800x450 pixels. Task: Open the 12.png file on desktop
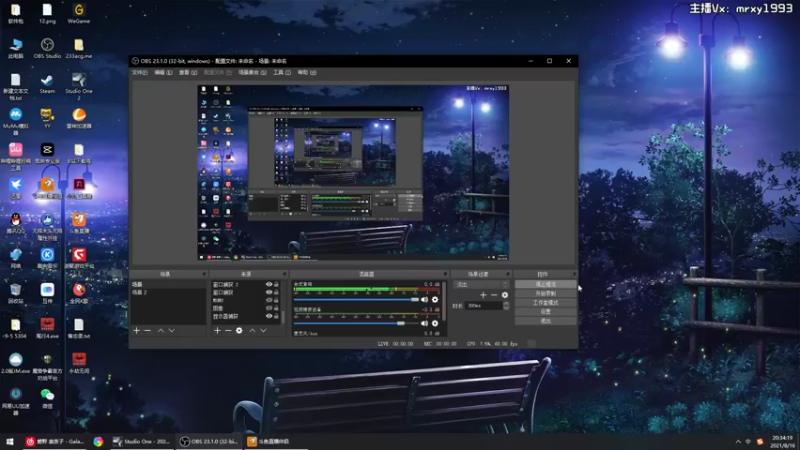point(47,14)
